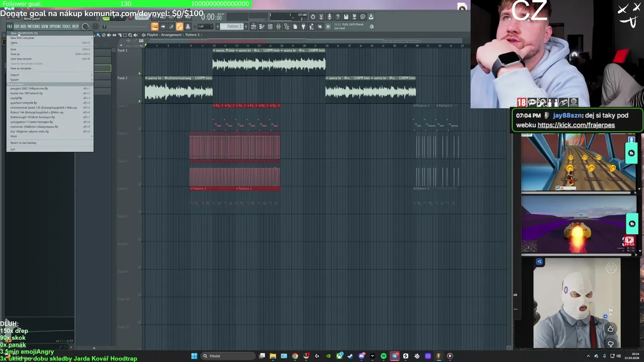Choose Open in the File menu
Viewport: 644px width, 362px height.
pyautogui.click(x=50, y=43)
